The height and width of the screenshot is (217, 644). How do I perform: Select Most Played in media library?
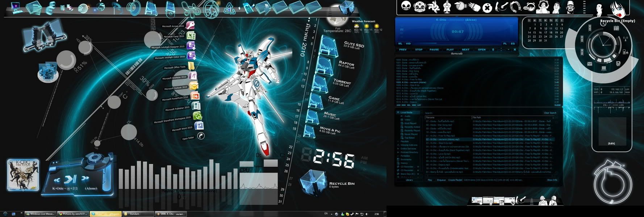(410, 123)
